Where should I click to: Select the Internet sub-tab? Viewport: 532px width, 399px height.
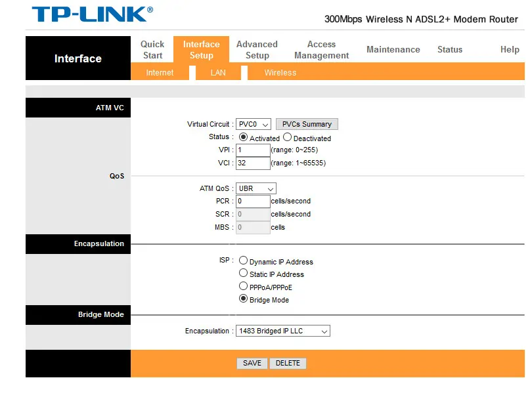[x=160, y=73]
